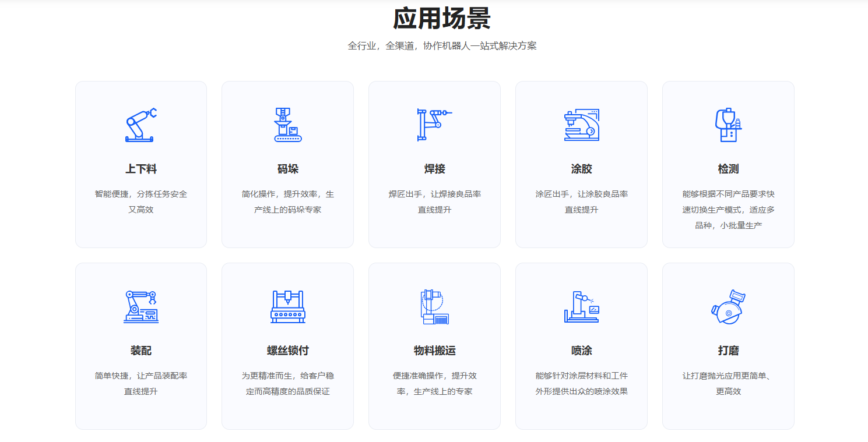Click the spraying robot icon above 喷涂
The height and width of the screenshot is (442, 868).
pos(581,306)
